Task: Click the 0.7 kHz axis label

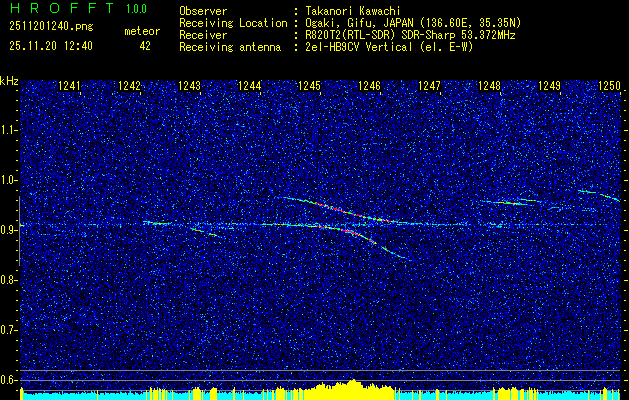Action: tap(8, 330)
